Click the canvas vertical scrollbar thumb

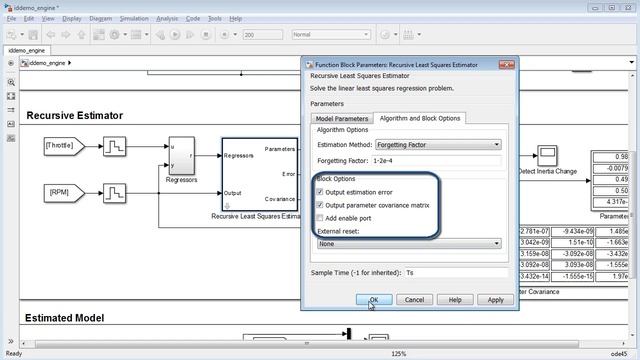point(632,215)
